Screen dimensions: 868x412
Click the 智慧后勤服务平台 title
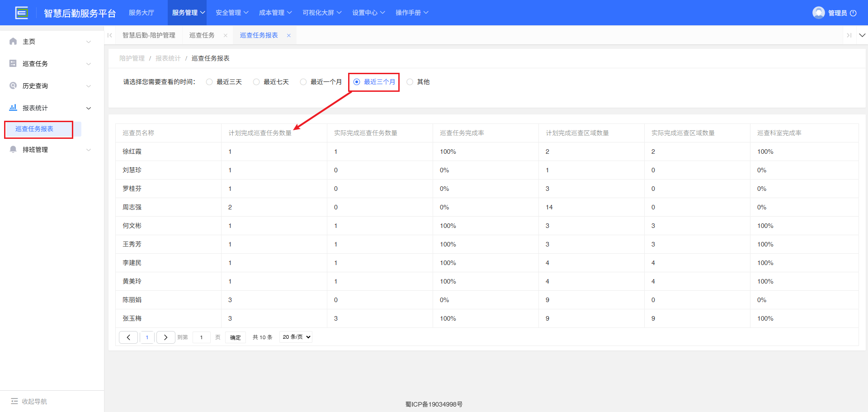click(80, 13)
